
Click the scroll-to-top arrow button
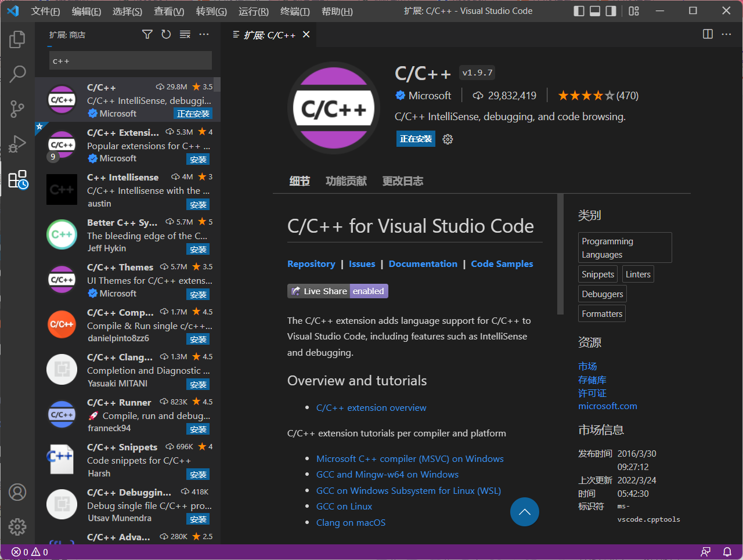pos(525,512)
